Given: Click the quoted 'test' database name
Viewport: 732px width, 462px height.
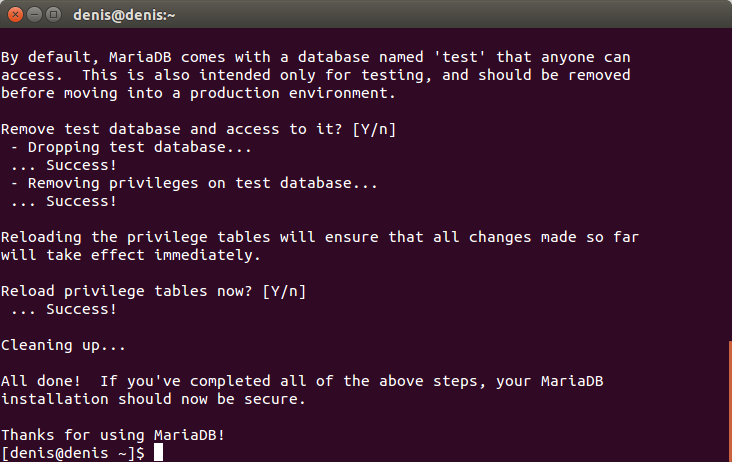Looking at the screenshot, I should [460, 57].
